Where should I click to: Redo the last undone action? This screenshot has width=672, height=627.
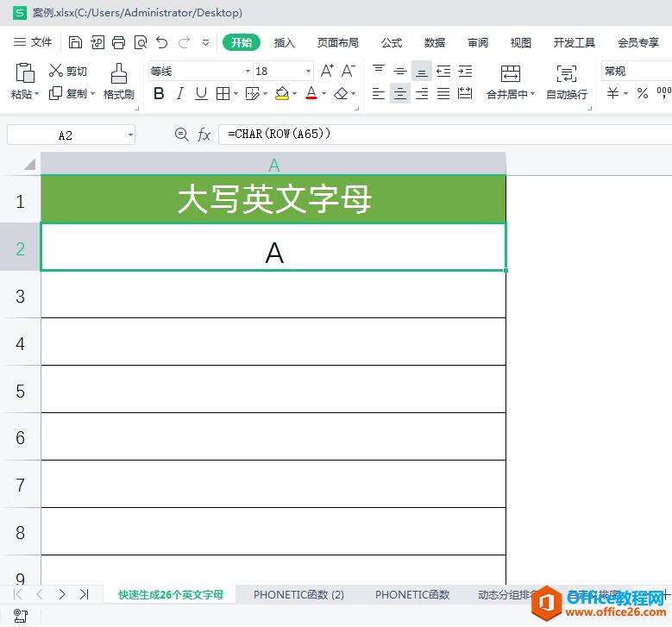[x=185, y=42]
